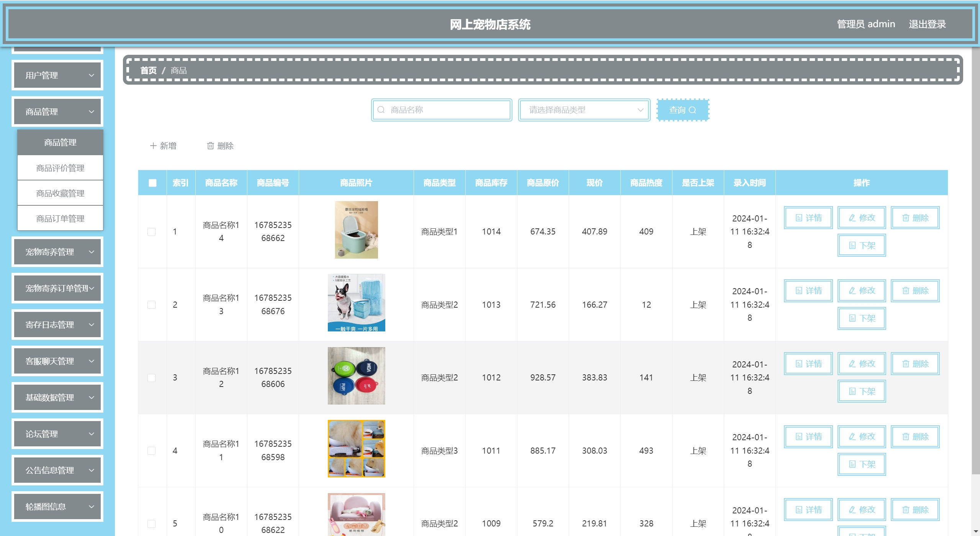980x536 pixels.
Task: Edit 商品名称13 with 修改 pencil icon
Action: 852,291
